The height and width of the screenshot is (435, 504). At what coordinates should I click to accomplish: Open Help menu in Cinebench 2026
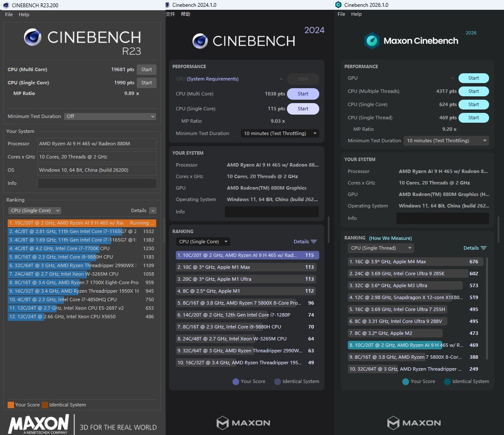356,14
